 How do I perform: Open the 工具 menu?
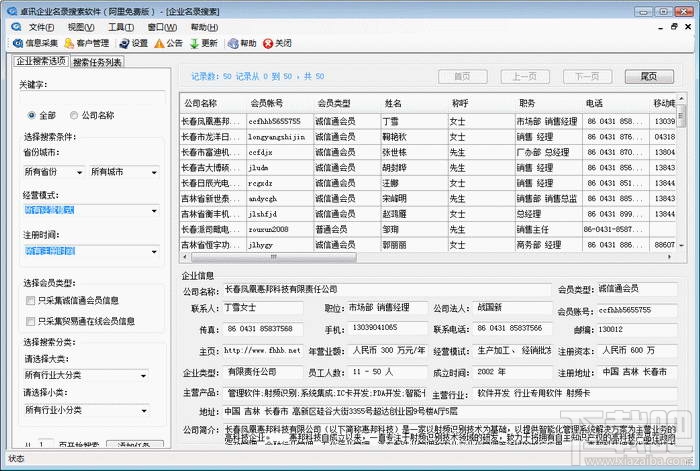(121, 27)
